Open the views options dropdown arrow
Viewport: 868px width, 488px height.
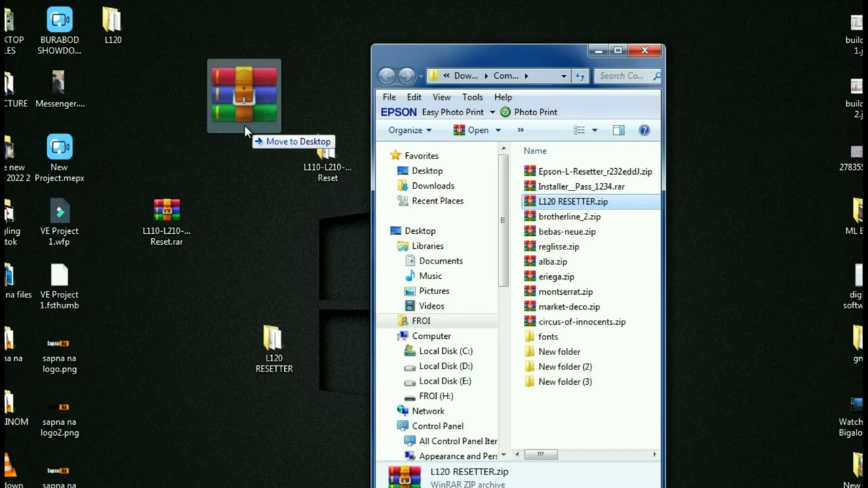(x=595, y=130)
